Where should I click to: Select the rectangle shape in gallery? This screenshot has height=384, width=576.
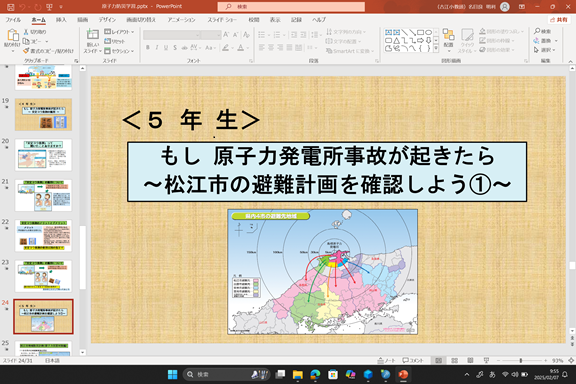click(x=420, y=32)
